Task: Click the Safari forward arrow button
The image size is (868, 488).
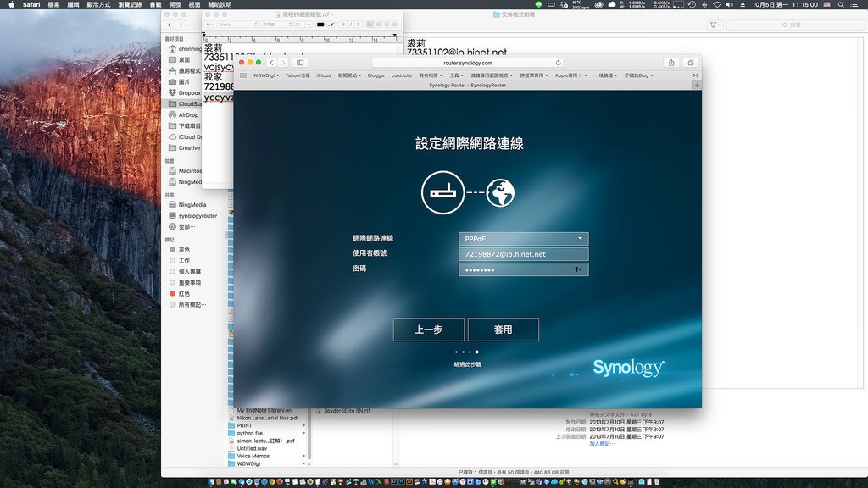Action: [283, 63]
